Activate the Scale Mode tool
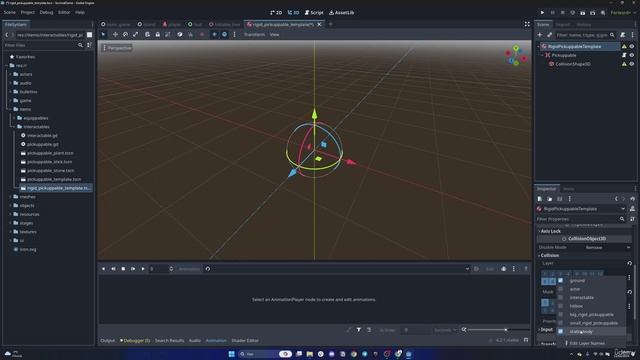 (136, 35)
